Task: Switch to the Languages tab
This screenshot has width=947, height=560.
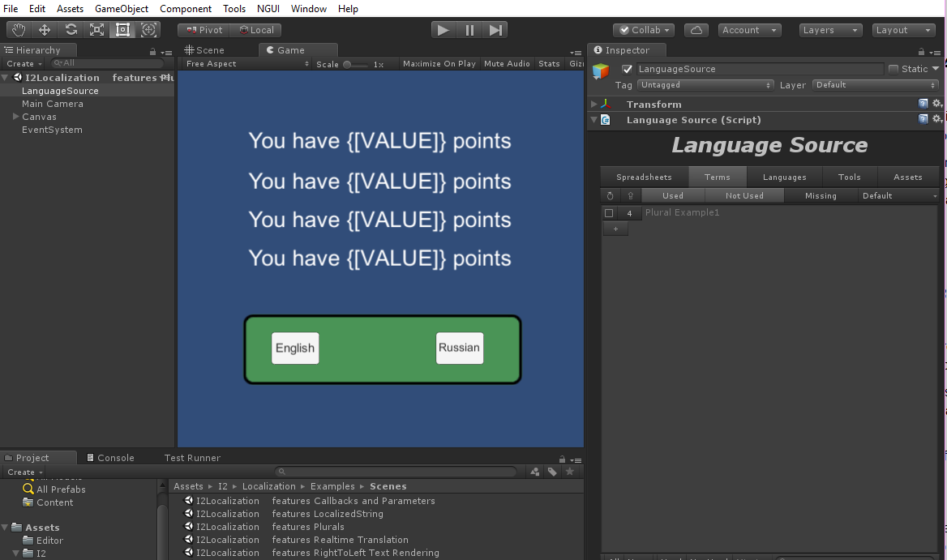Action: [x=784, y=177]
